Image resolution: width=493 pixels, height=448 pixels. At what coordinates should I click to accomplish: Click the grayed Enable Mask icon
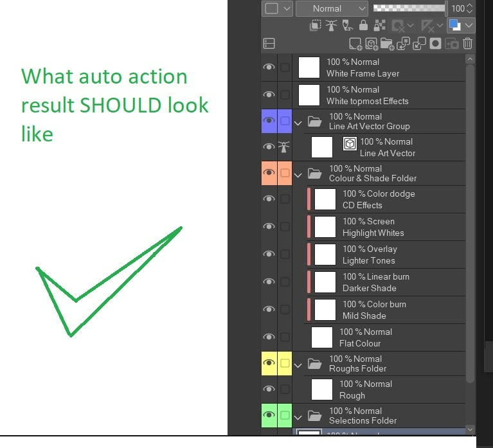coord(399,26)
